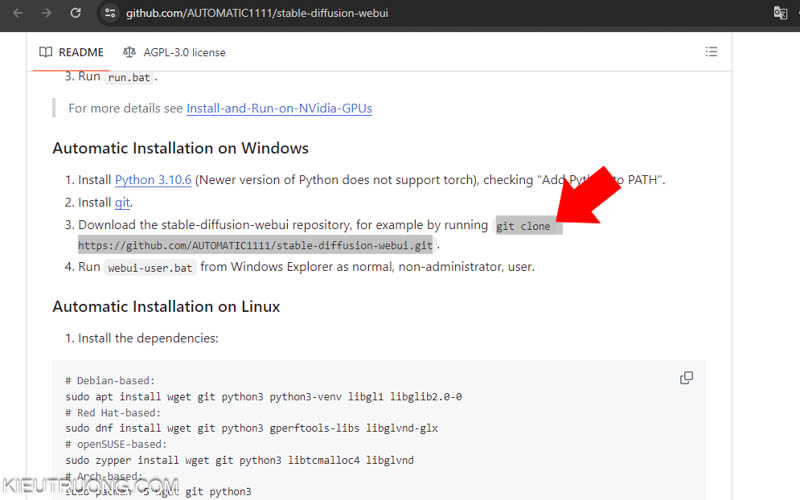Viewport: 800px width, 500px height.
Task: Open README outline list icon
Action: pyautogui.click(x=711, y=52)
